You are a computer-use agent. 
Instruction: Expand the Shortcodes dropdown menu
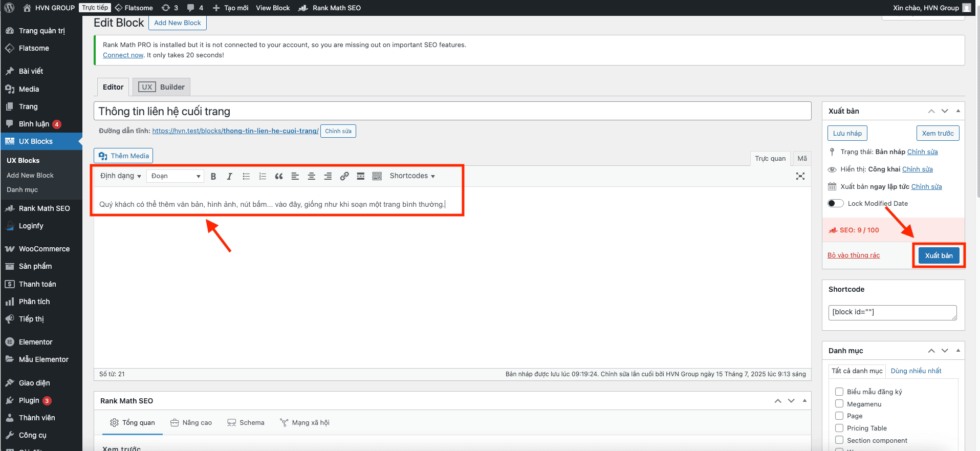coord(412,176)
